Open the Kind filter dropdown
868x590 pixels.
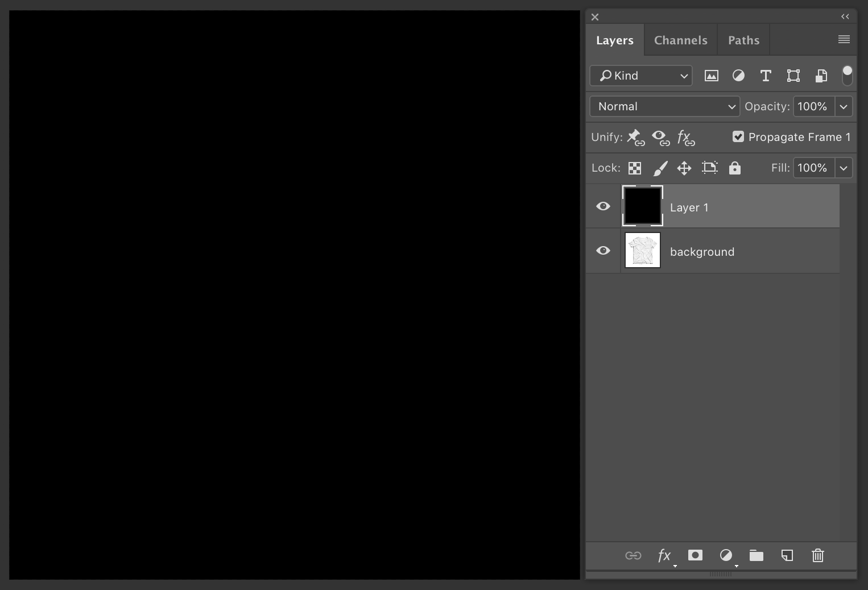[x=640, y=76]
